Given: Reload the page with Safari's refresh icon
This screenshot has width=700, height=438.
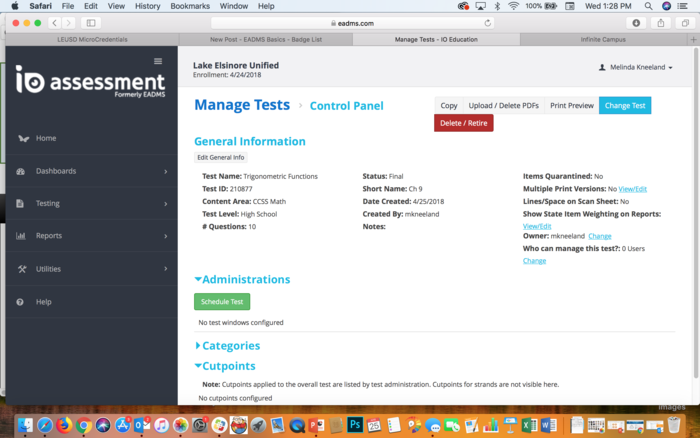Looking at the screenshot, I should (x=488, y=22).
